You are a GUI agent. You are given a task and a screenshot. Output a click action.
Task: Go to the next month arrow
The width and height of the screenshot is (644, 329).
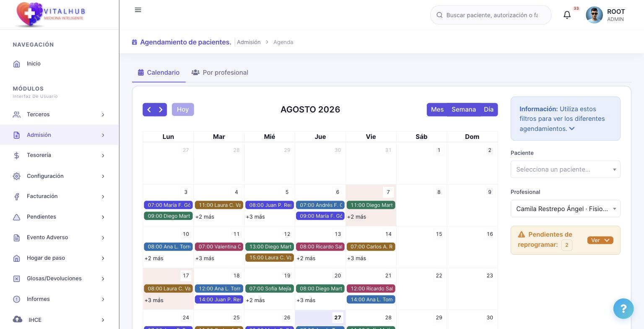tap(161, 110)
